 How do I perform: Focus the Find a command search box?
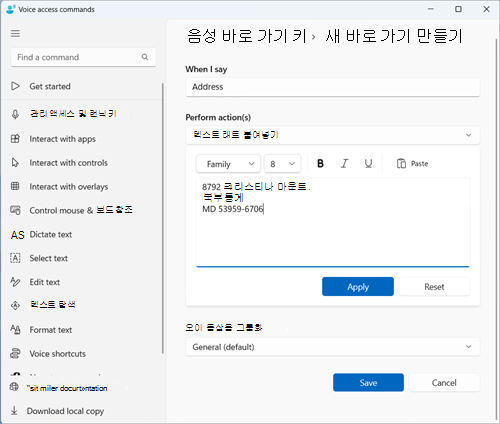coord(83,57)
